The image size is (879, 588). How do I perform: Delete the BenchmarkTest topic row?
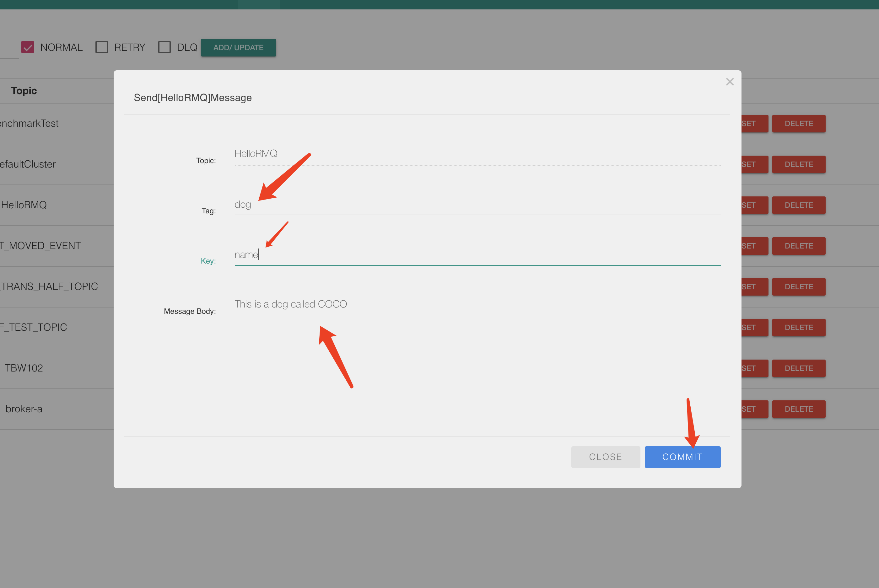[x=798, y=124]
